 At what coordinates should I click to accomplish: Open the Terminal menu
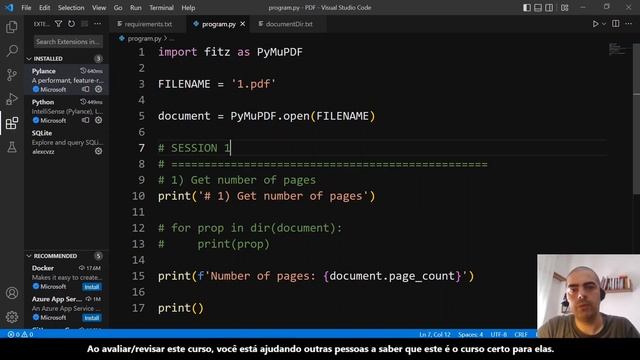click(x=161, y=8)
